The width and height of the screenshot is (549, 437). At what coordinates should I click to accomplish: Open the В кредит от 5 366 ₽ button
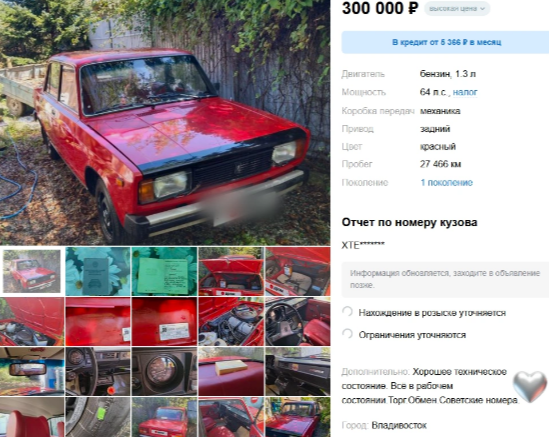coord(445,42)
